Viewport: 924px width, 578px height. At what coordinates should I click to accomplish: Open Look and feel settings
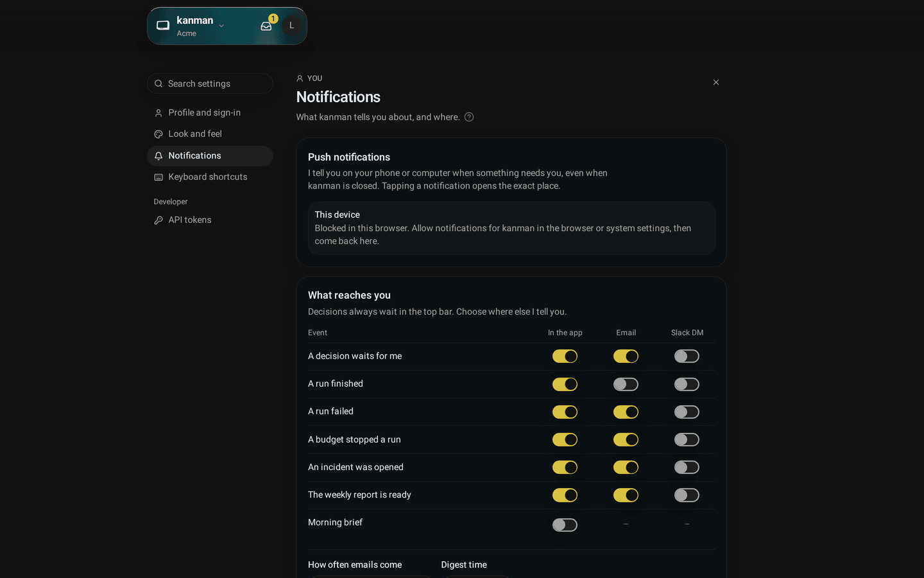point(210,134)
